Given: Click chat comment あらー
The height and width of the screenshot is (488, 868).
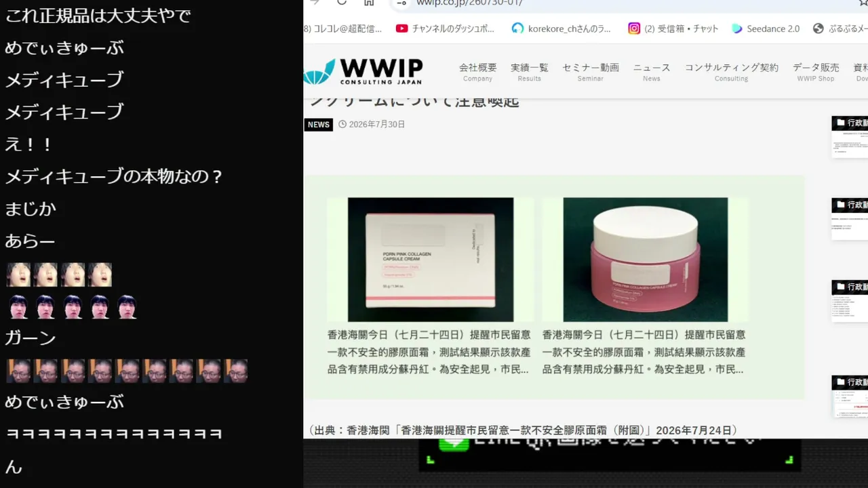Looking at the screenshot, I should coord(31,241).
